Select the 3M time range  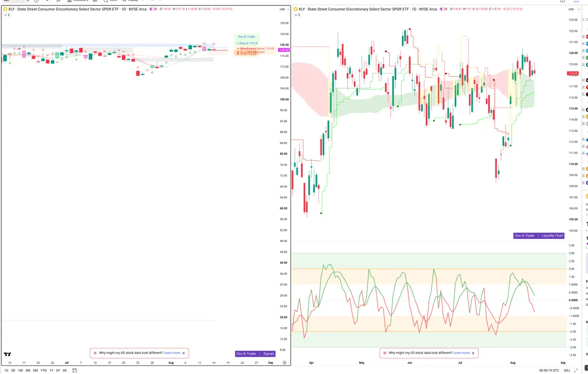28,371
